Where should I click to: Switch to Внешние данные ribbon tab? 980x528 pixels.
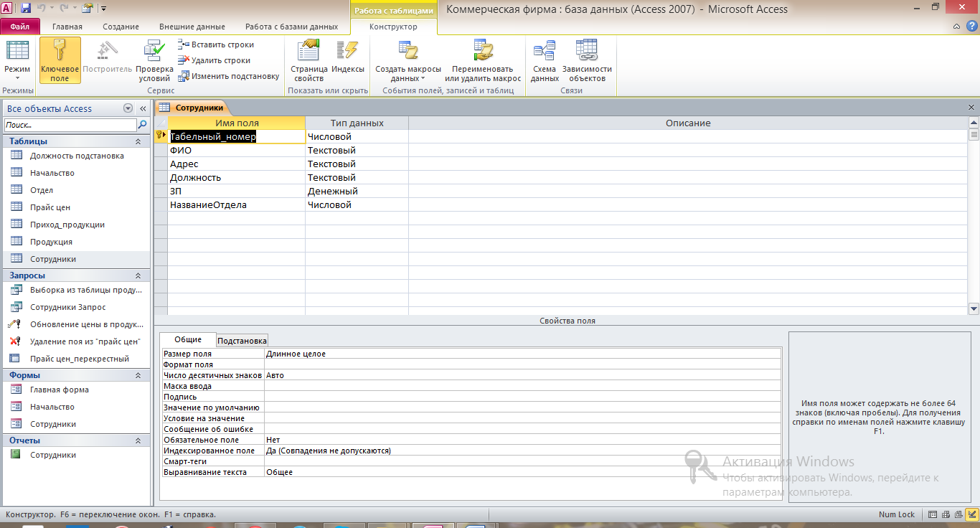point(192,27)
